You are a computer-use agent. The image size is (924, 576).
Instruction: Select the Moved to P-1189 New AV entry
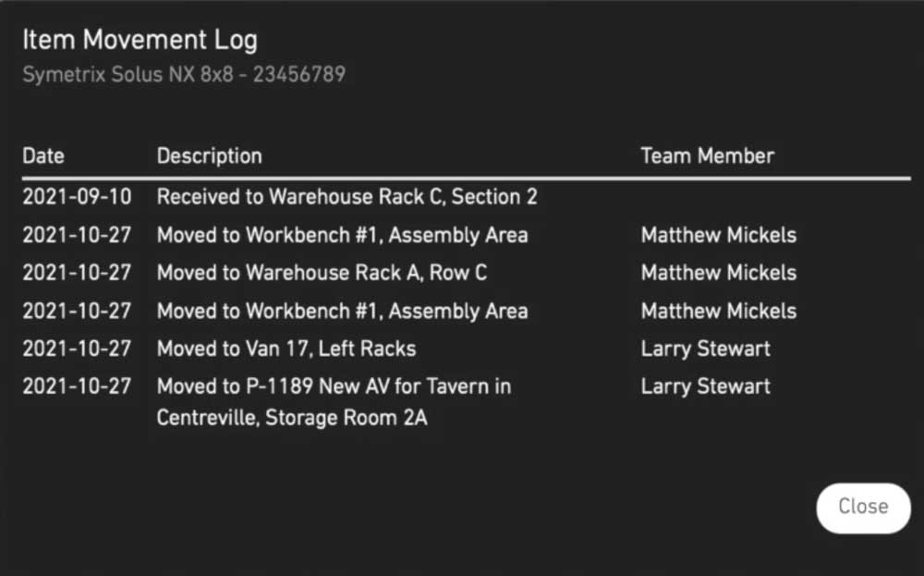point(334,386)
